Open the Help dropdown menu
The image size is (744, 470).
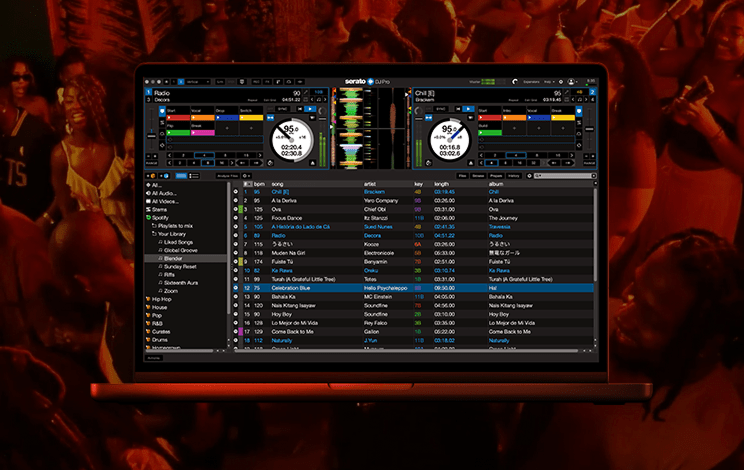click(549, 82)
